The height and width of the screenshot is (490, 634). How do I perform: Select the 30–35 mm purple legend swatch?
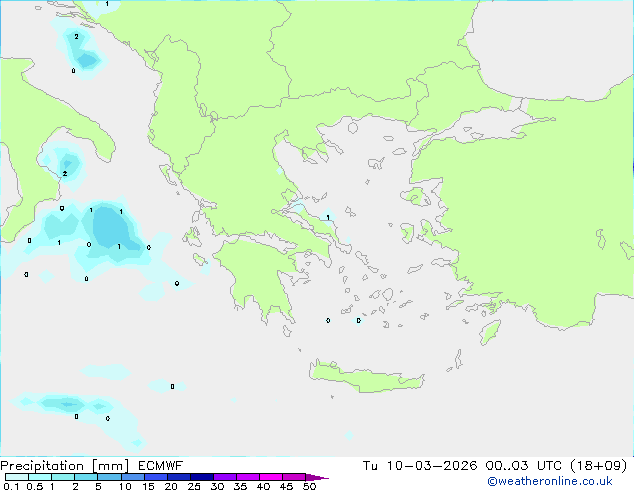pyautogui.click(x=225, y=477)
